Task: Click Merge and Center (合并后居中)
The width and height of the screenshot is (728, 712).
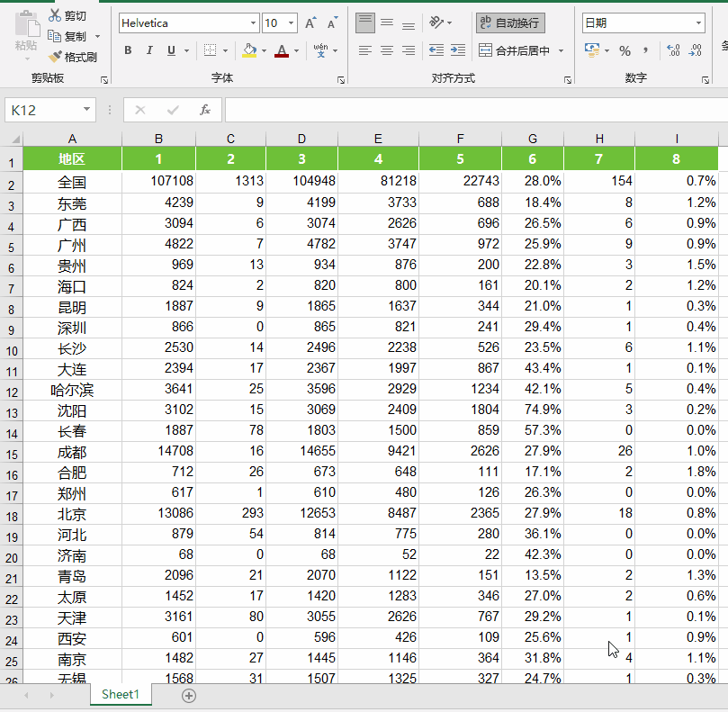Action: 515,50
